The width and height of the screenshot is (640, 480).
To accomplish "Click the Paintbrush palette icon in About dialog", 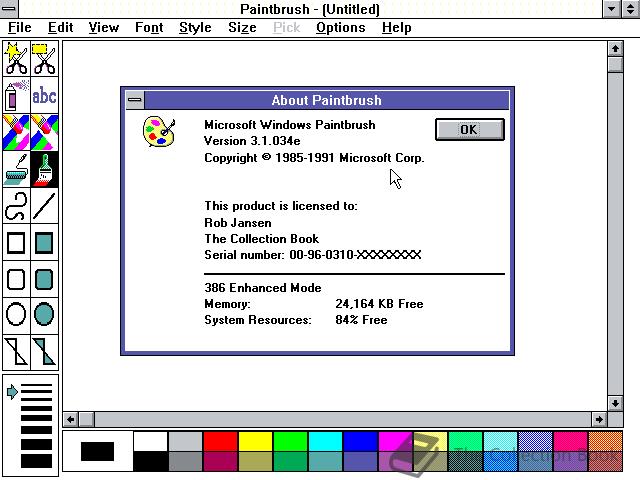I will pyautogui.click(x=159, y=131).
